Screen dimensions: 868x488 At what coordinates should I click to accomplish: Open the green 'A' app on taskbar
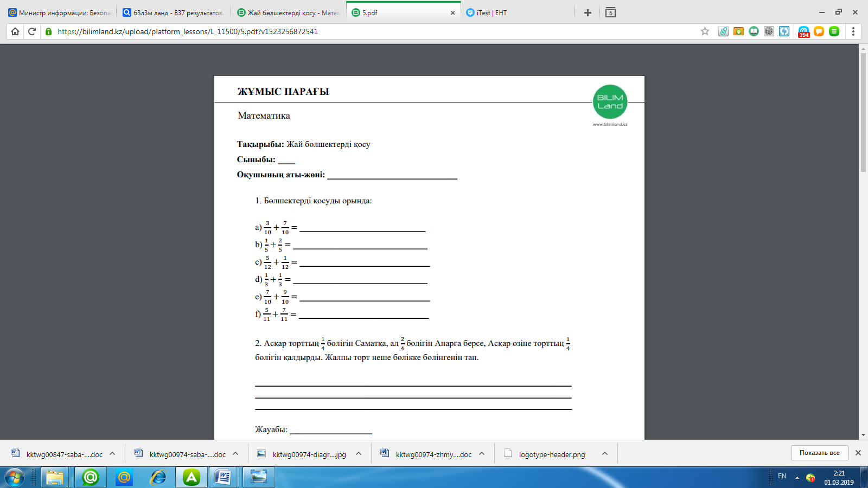[x=192, y=478]
